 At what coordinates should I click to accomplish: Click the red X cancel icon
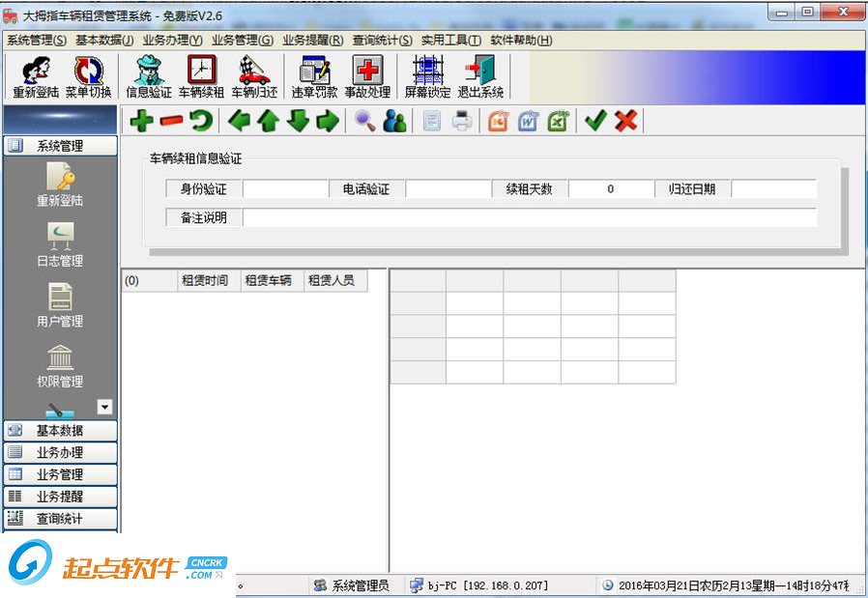tap(625, 121)
